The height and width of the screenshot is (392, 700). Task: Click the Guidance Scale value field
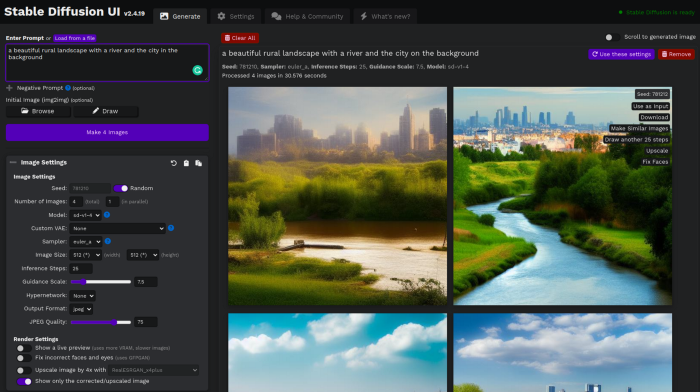146,282
